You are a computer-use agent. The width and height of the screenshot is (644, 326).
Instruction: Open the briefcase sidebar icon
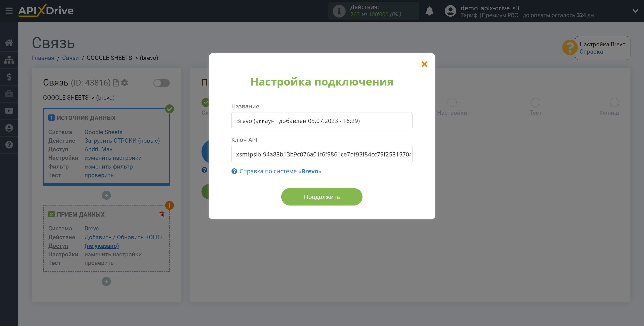pos(9,94)
